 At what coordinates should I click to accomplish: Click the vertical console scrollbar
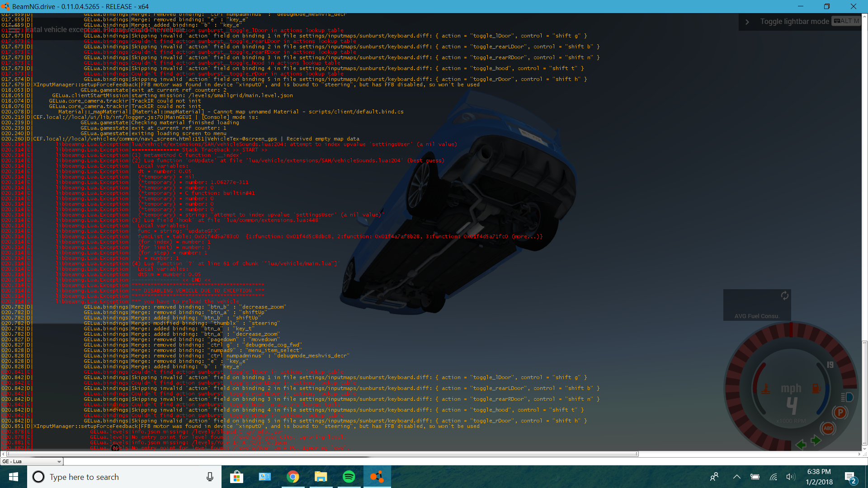pyautogui.click(x=864, y=392)
